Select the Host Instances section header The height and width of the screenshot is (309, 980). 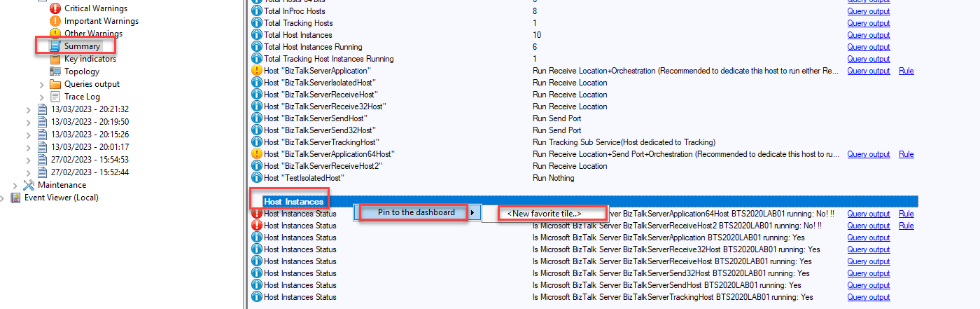coord(293,202)
